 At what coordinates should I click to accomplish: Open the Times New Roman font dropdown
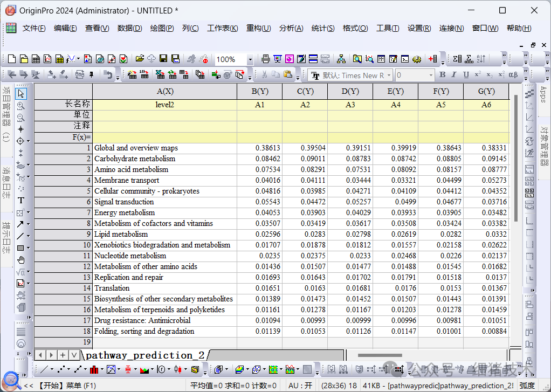click(389, 75)
